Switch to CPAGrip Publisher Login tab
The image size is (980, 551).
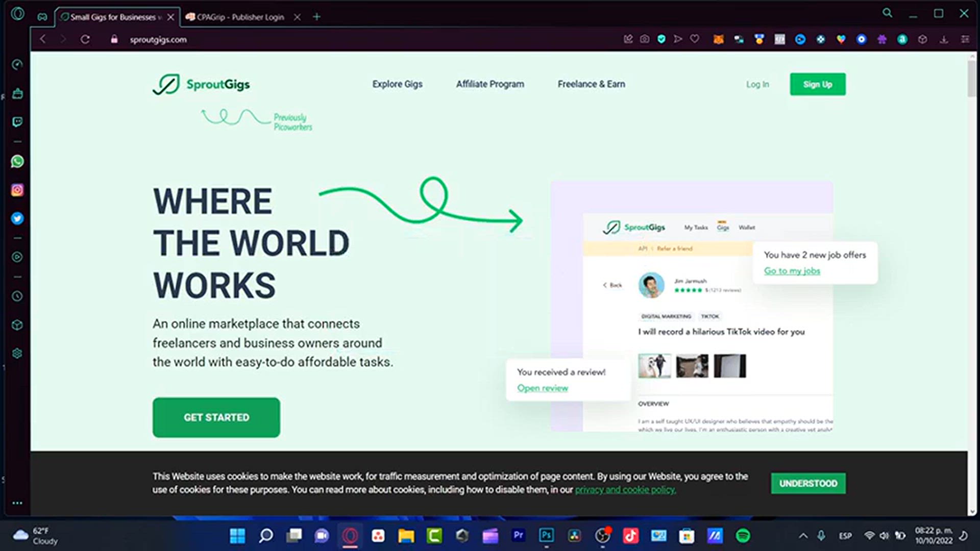pyautogui.click(x=240, y=17)
